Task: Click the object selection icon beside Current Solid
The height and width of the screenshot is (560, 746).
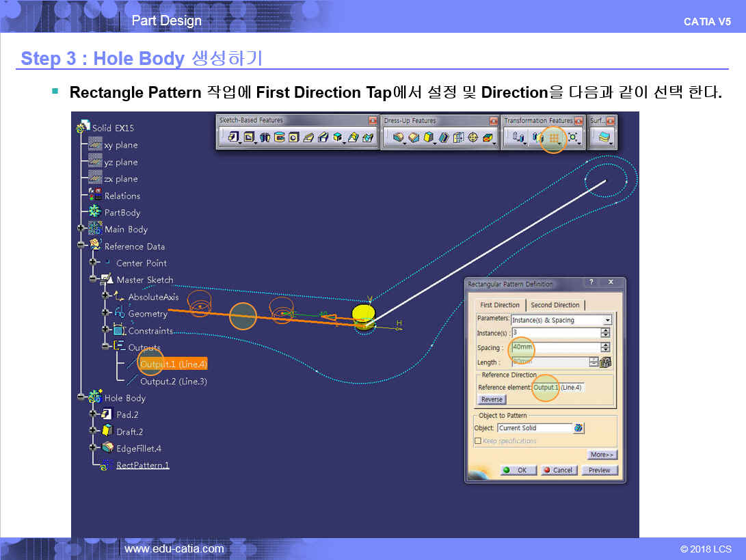Action: 578,428
